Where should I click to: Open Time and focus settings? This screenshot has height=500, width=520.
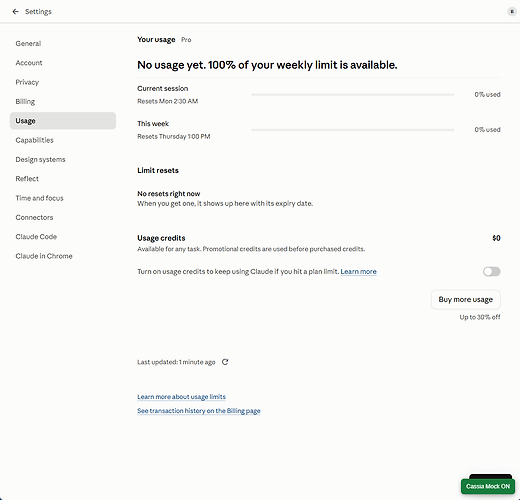pos(63,198)
